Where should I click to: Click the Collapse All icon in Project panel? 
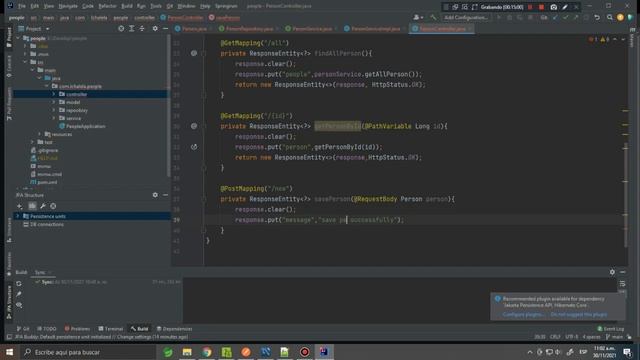(142, 29)
